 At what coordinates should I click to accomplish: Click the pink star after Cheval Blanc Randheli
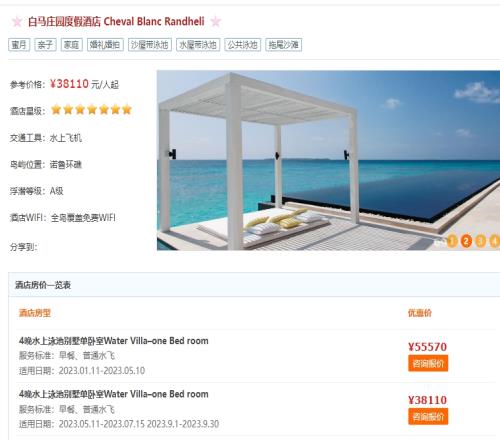pos(216,22)
